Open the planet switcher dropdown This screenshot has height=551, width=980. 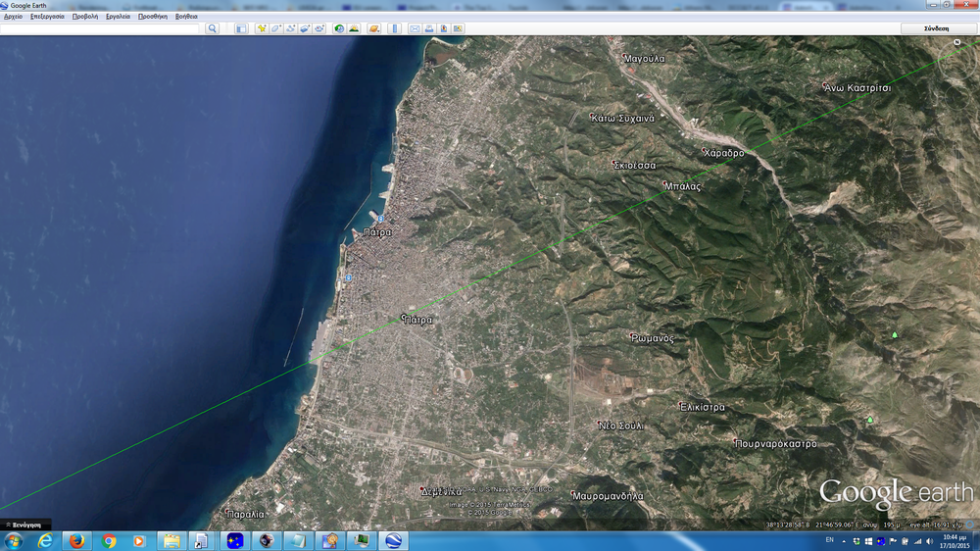[373, 28]
